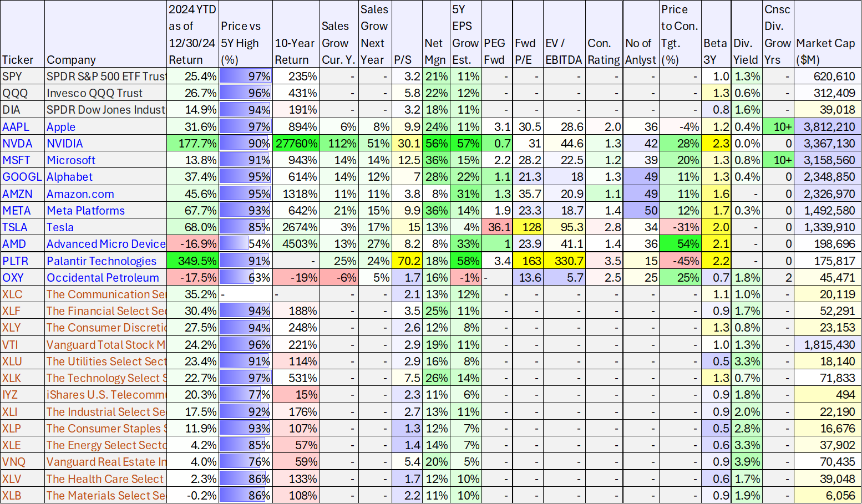Open the Alphabet company link

(69, 177)
